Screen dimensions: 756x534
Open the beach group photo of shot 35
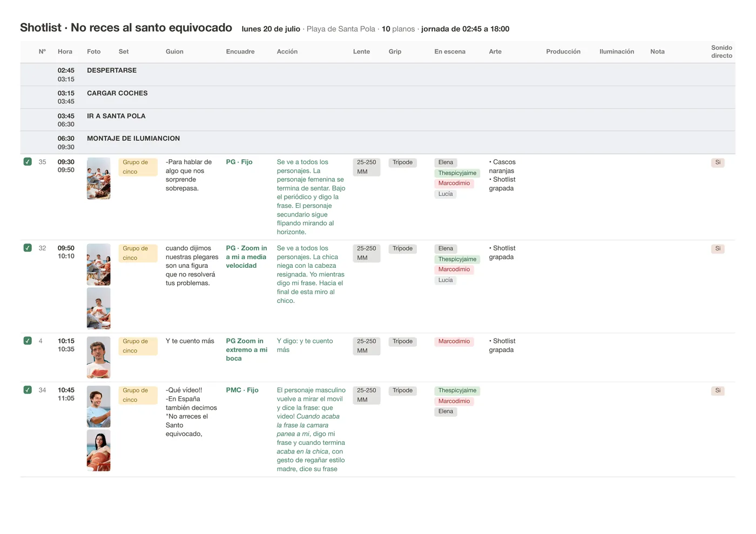[98, 178]
